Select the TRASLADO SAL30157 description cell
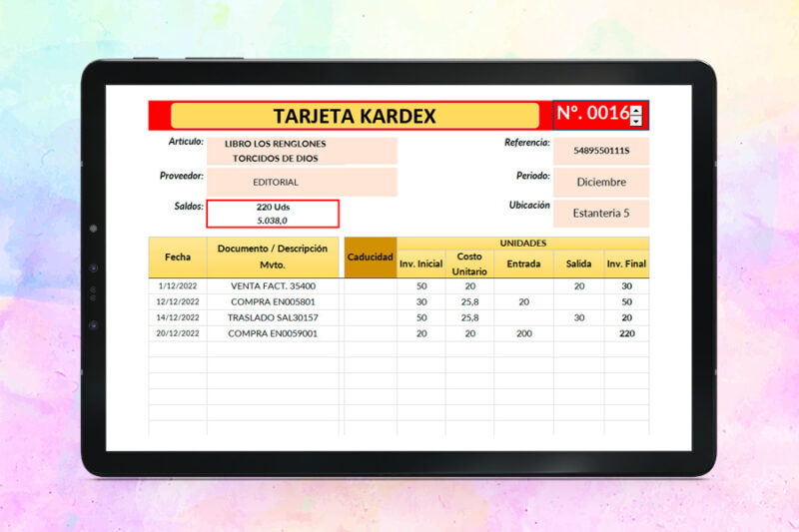The width and height of the screenshot is (799, 532). click(273, 317)
